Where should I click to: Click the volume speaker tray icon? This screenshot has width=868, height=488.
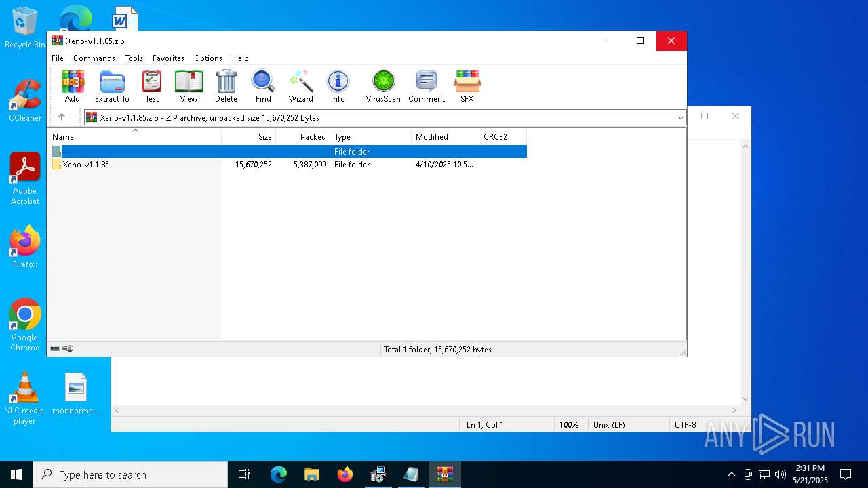click(781, 474)
